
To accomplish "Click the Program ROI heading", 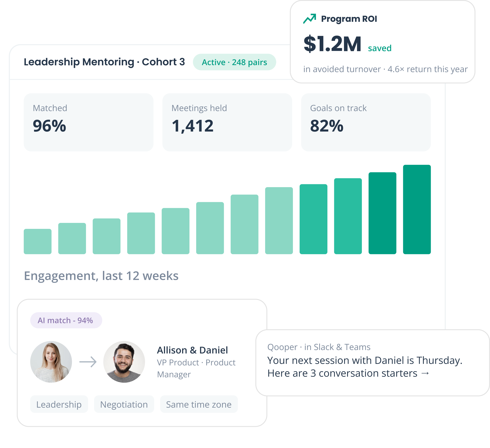I will tap(349, 19).
